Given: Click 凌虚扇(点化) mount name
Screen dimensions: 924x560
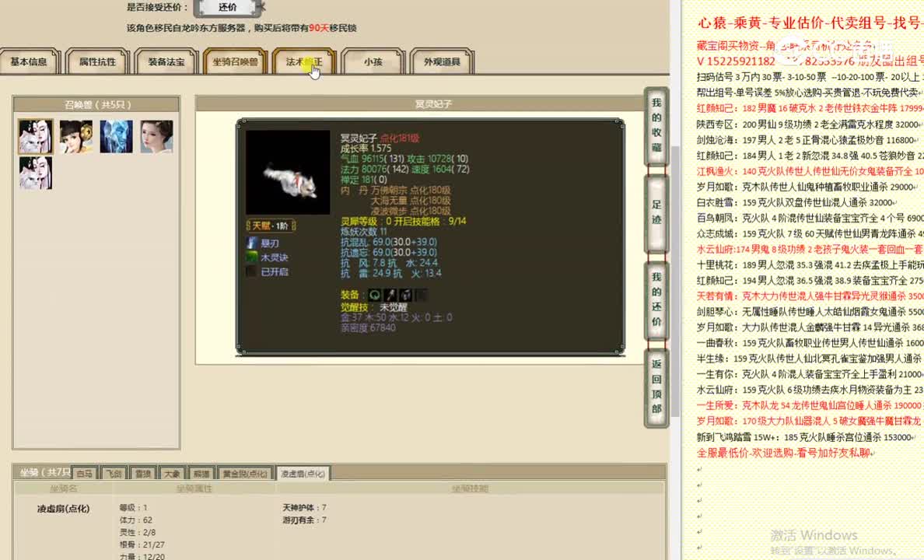Looking at the screenshot, I should (x=64, y=508).
